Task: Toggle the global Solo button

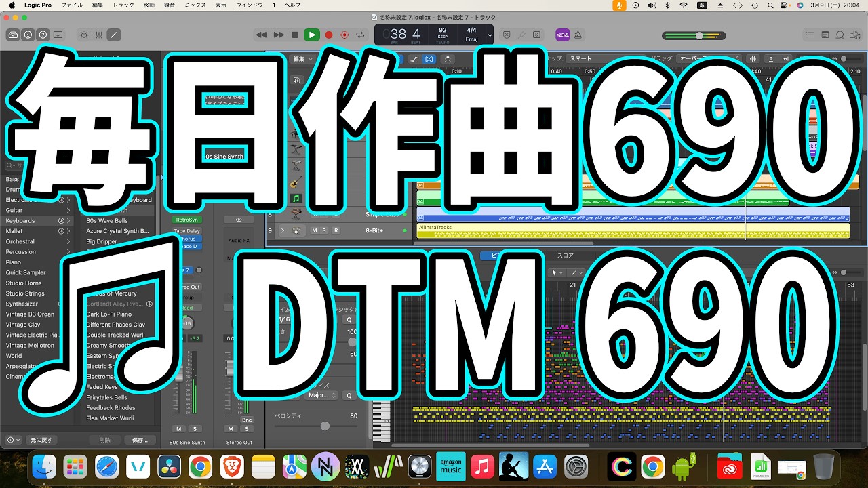Action: click(537, 35)
